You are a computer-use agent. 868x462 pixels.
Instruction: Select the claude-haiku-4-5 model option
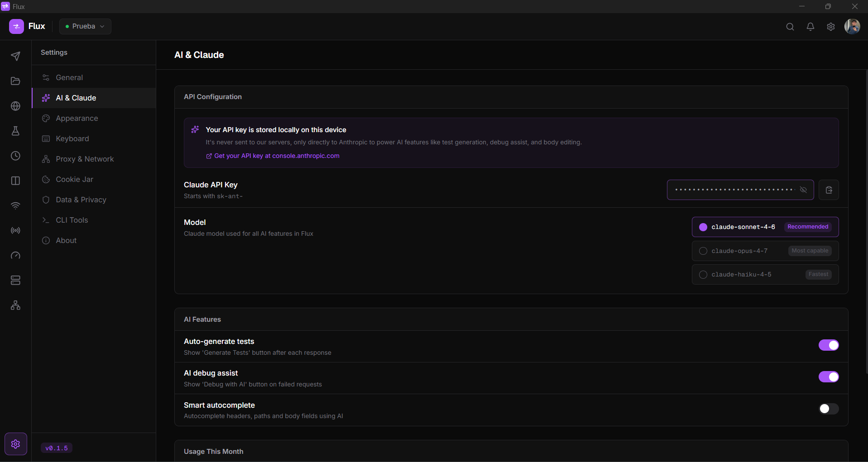(765, 274)
